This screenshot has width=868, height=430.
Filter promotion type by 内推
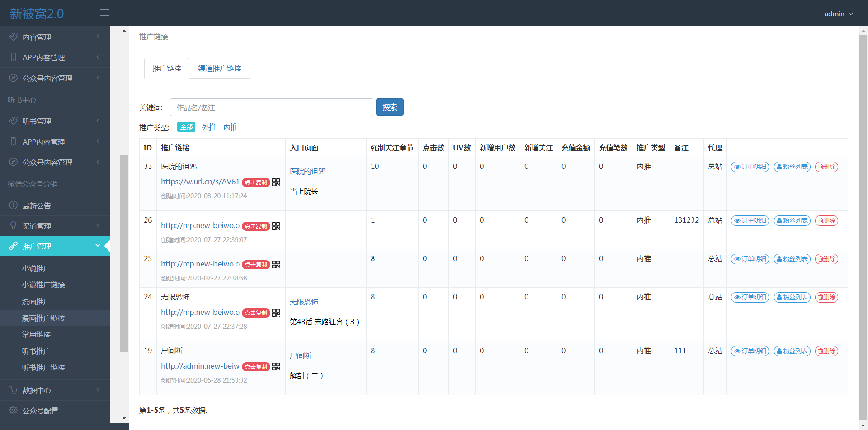pos(231,127)
